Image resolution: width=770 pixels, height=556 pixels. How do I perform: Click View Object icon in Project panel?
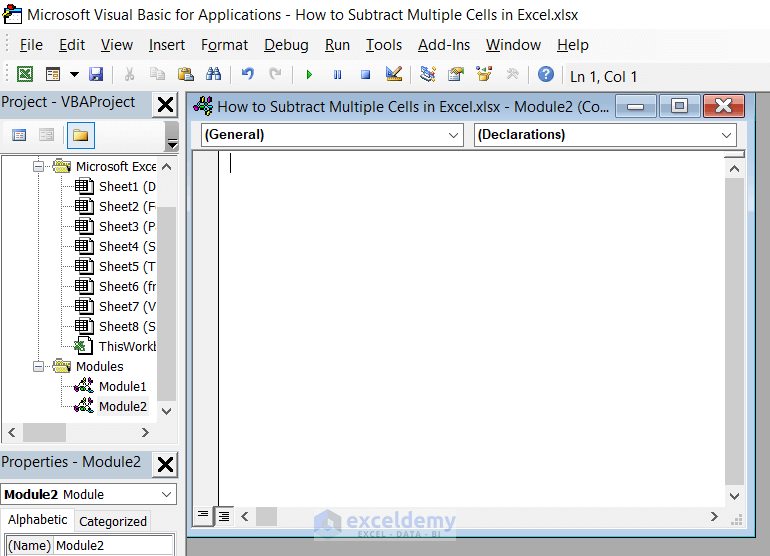47,135
